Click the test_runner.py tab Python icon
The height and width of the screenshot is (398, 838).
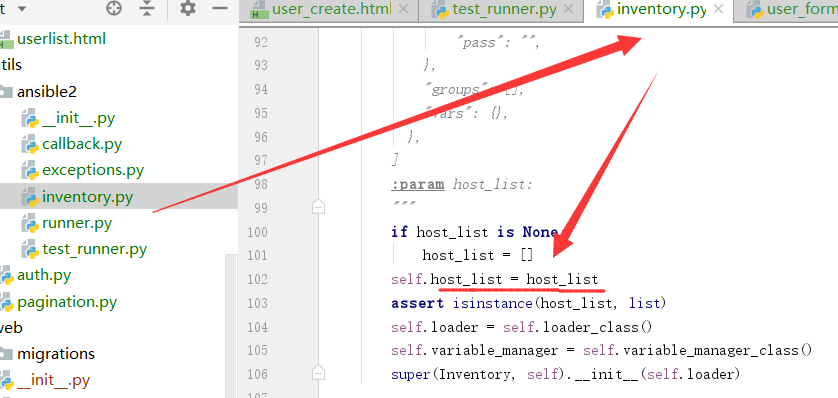tap(440, 10)
